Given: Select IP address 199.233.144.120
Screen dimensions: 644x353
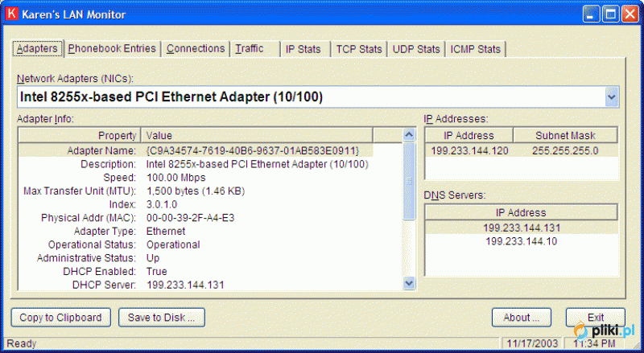Looking at the screenshot, I should point(469,150).
